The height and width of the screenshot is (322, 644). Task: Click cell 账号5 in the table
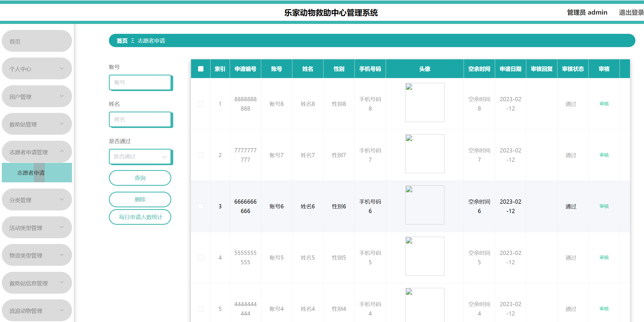click(x=277, y=258)
